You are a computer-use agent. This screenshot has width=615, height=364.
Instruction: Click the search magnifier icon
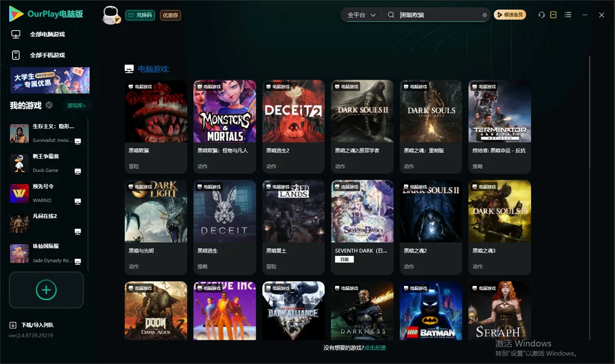tap(391, 15)
